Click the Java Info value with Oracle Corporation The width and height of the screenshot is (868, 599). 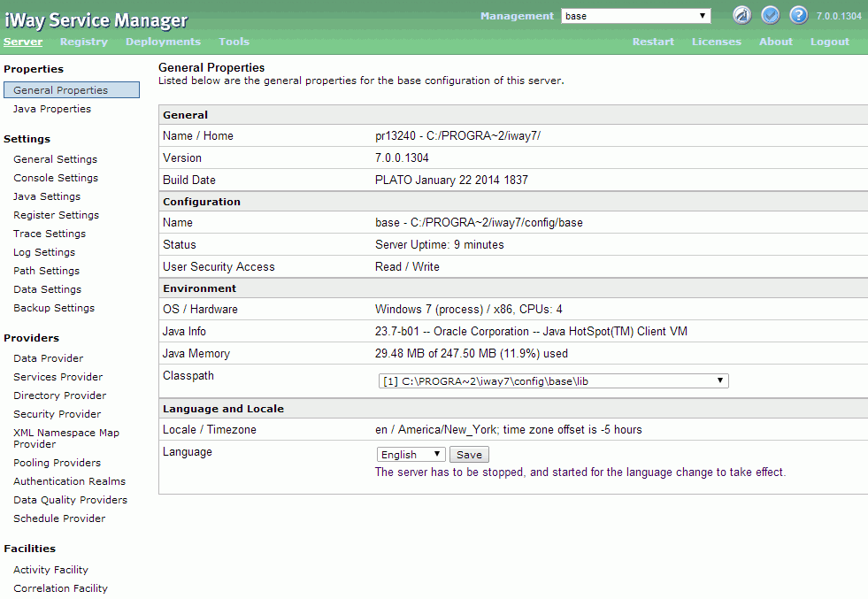[531, 331]
